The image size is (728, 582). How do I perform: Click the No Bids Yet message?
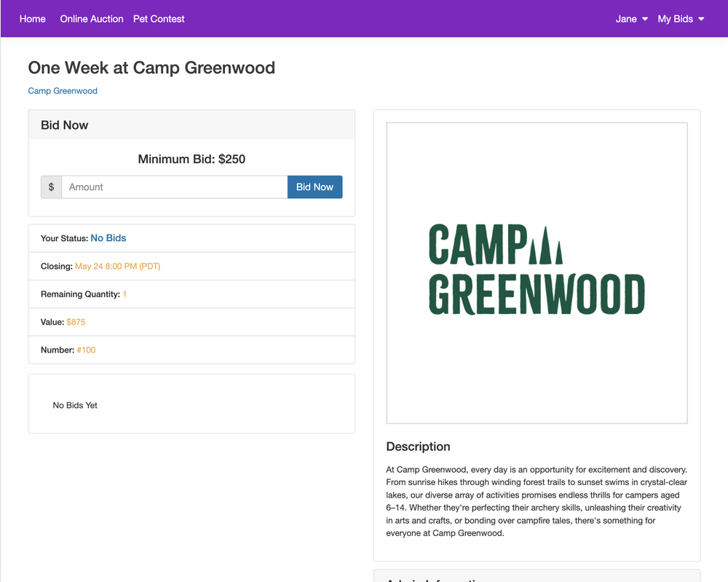pos(75,406)
